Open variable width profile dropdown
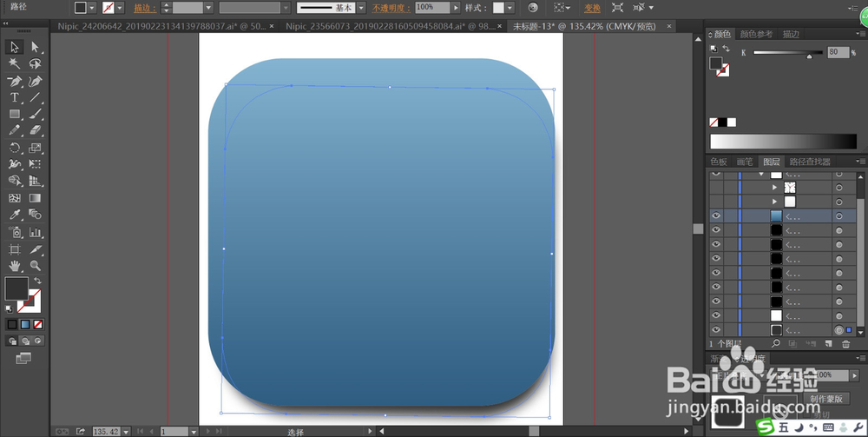 (x=286, y=8)
